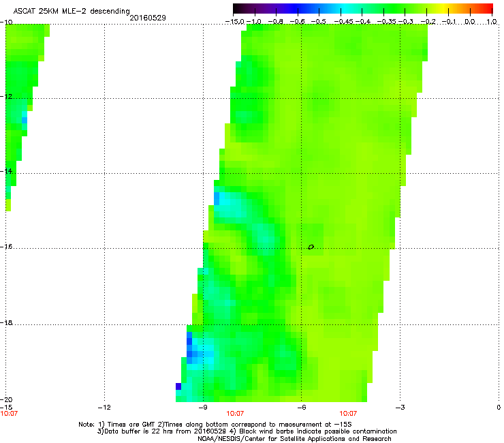Select the date label 20160529
The height and width of the screenshot is (443, 504).
(x=148, y=18)
